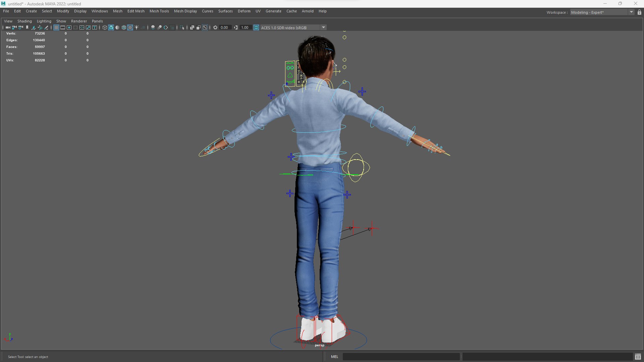Open the Arnold menu
644x362 pixels.
307,11
